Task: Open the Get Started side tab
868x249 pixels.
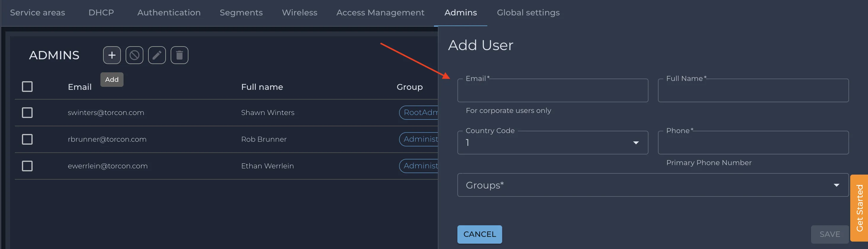Action: point(859,208)
